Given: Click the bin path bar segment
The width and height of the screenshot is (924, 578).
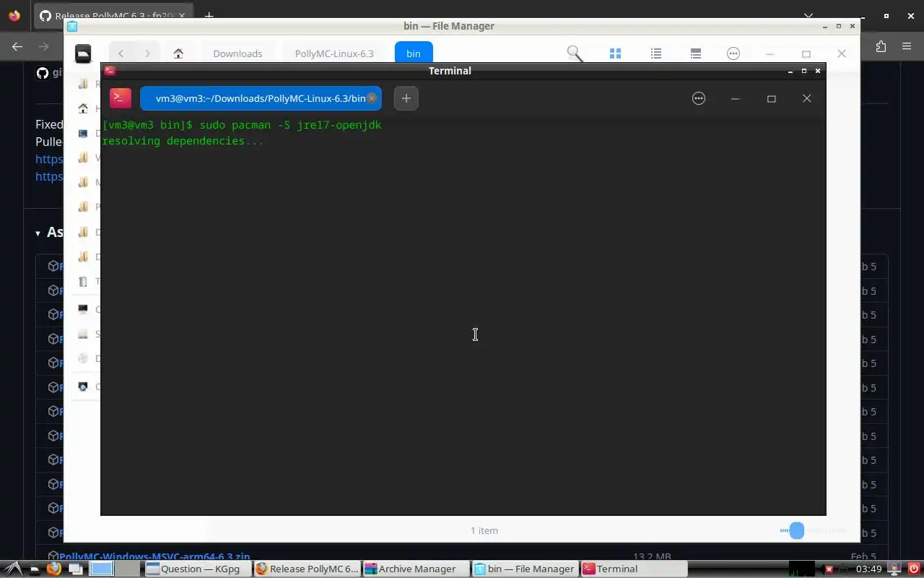Looking at the screenshot, I should click(414, 53).
